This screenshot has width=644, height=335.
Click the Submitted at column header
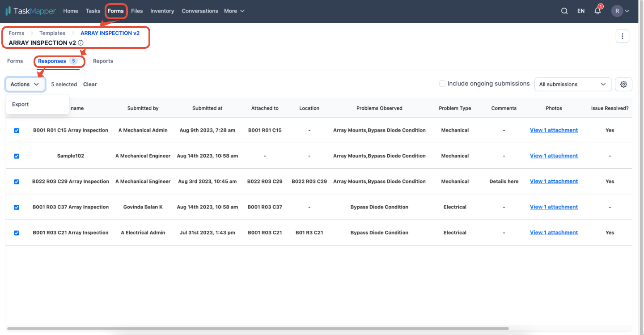(208, 108)
